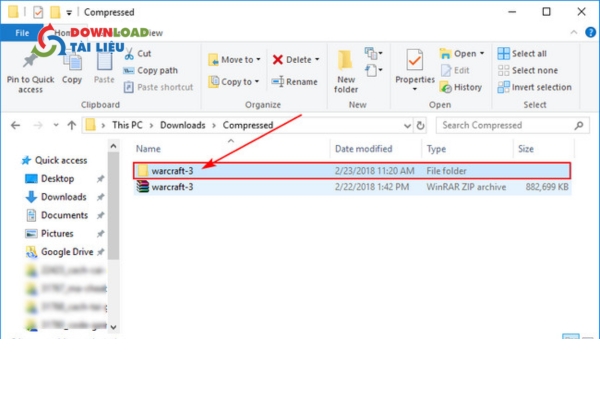Choose Select none in ribbon

pyautogui.click(x=504, y=70)
